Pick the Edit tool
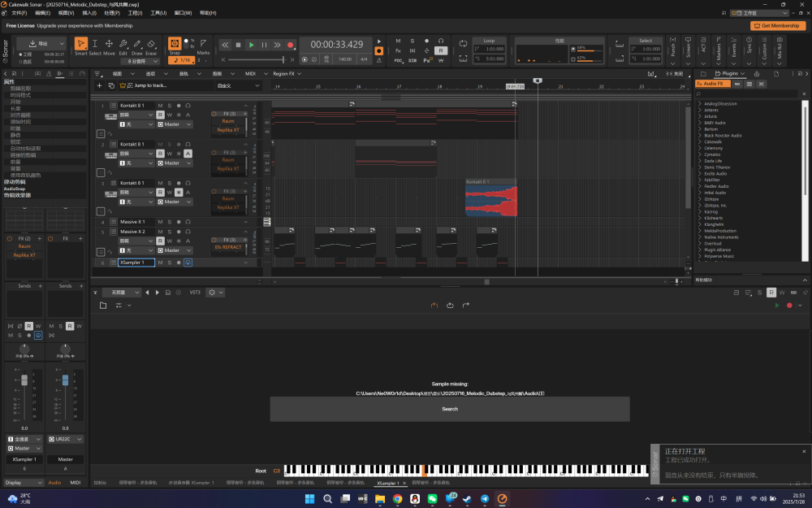This screenshot has height=508, width=812. pyautogui.click(x=123, y=44)
